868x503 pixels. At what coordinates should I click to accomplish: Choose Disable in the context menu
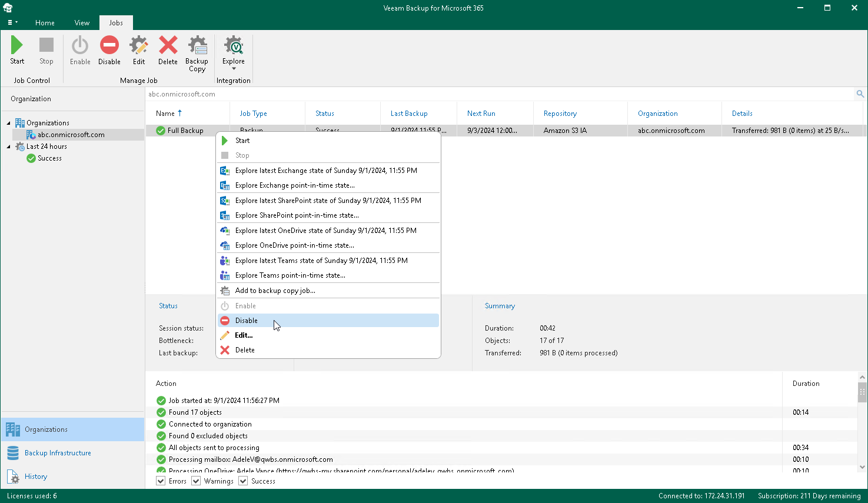(x=328, y=321)
